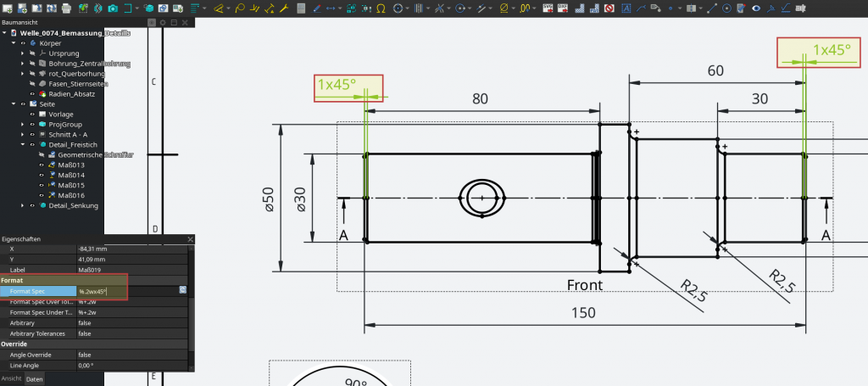
Task: Select the annotation text 'A' tool
Action: point(626,8)
